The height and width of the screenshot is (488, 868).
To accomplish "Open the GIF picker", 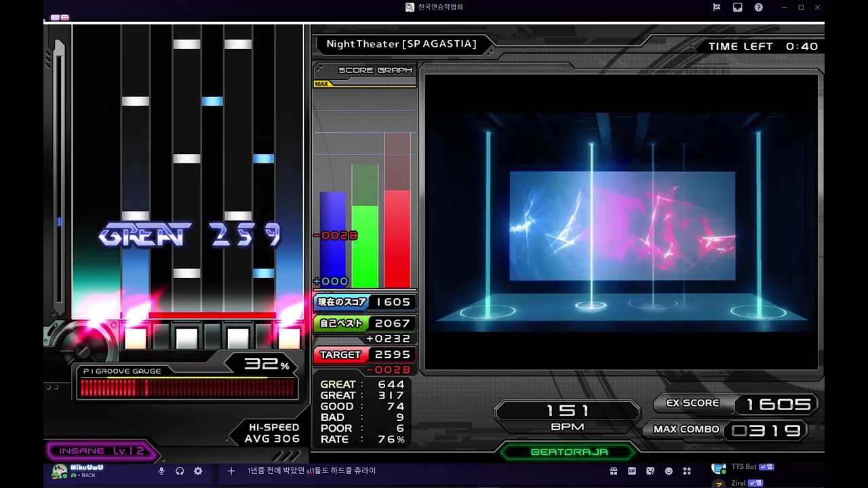I will (632, 471).
